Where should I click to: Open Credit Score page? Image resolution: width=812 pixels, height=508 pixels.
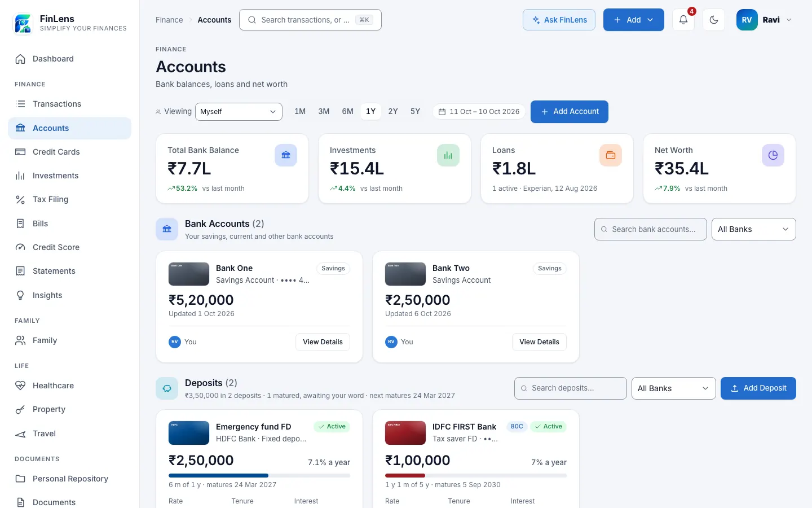point(70,247)
